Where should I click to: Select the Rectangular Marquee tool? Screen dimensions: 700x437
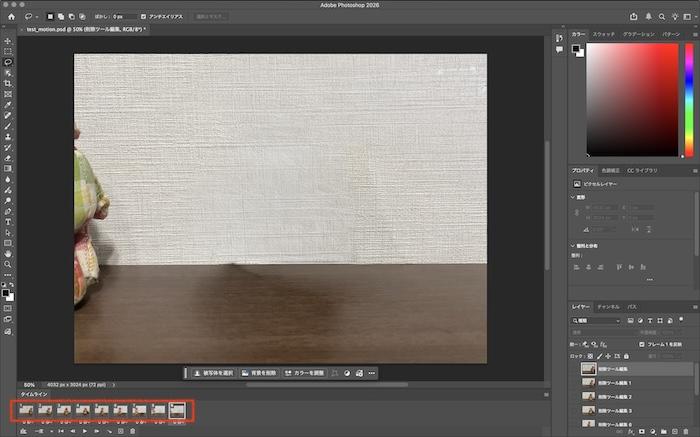(8, 51)
